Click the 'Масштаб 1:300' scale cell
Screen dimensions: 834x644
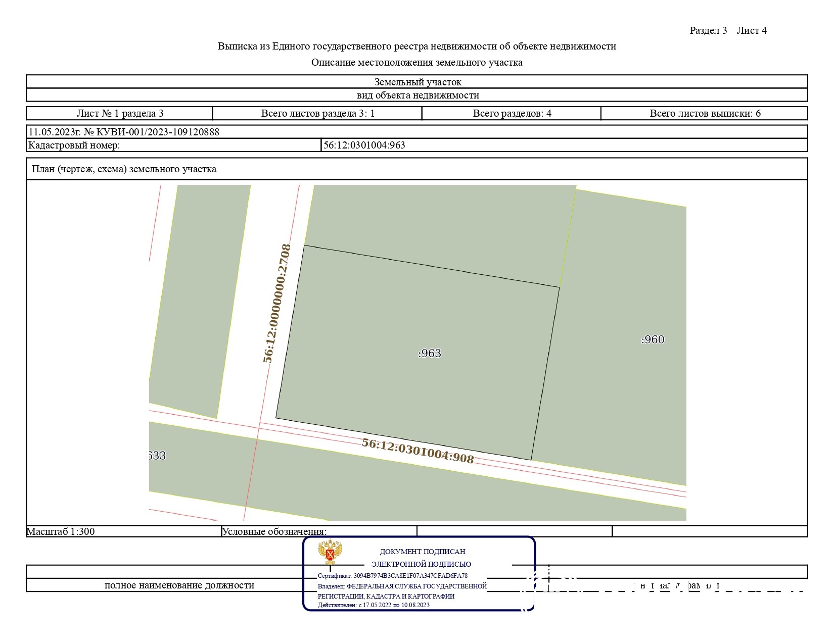(61, 531)
